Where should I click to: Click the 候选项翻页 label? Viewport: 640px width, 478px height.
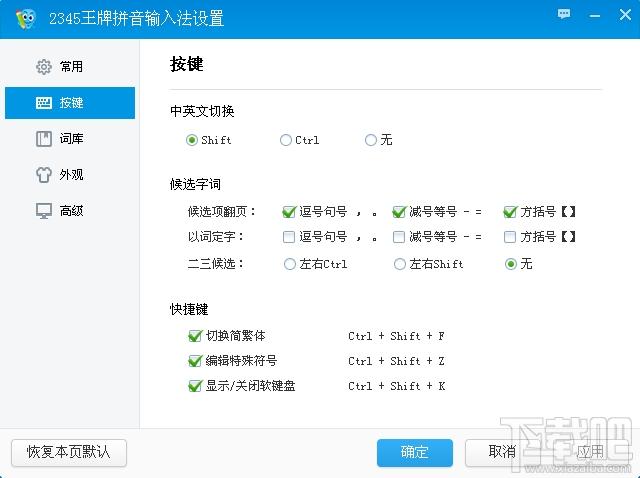[x=222, y=212]
